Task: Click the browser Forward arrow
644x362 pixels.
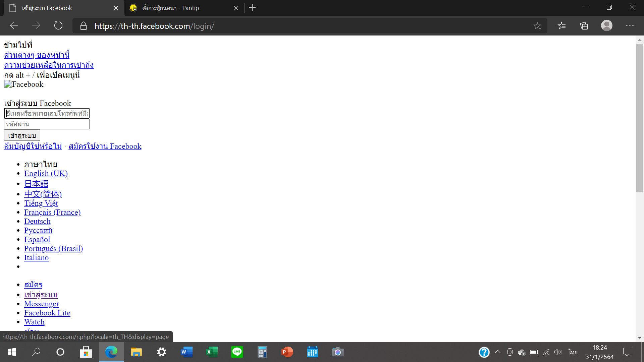Action: 36,25
